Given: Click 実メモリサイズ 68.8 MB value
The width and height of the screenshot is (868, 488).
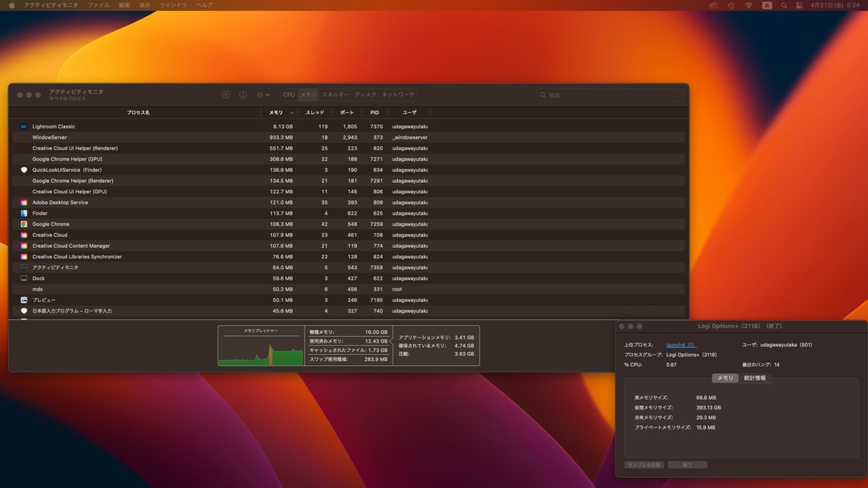Looking at the screenshot, I should 706,398.
